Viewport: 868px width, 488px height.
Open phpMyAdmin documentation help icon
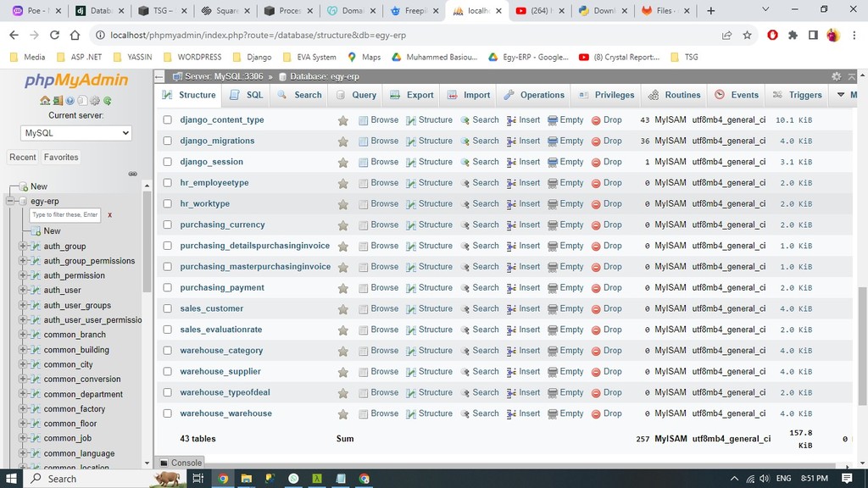(x=70, y=101)
